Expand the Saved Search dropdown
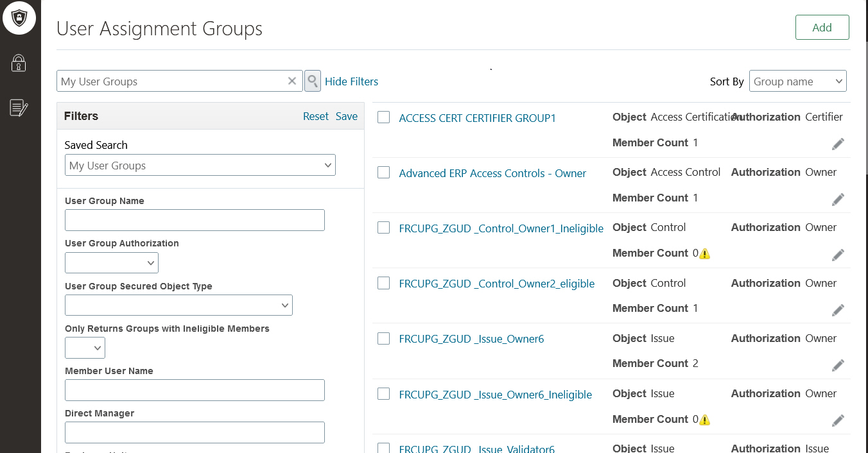The image size is (868, 453). coord(200,166)
